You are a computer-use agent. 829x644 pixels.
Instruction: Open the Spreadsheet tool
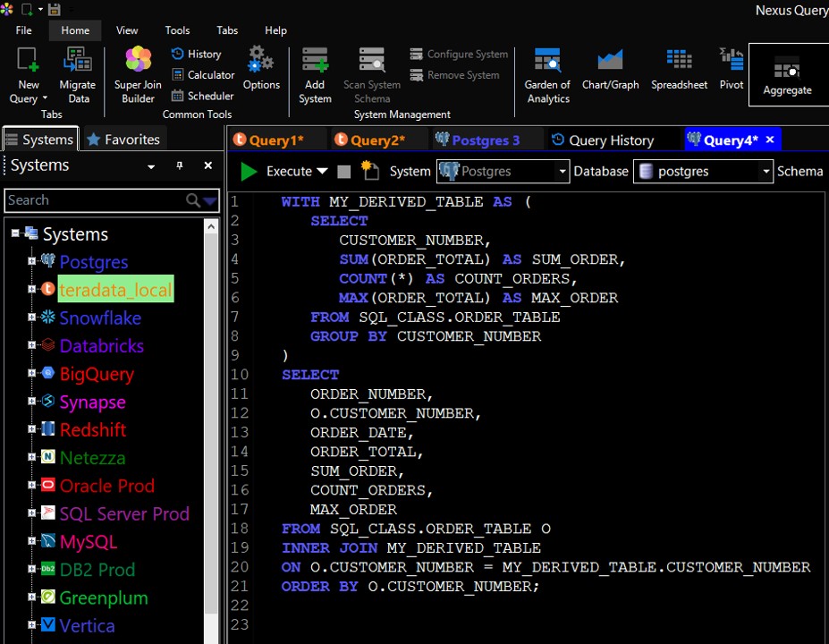(679, 70)
